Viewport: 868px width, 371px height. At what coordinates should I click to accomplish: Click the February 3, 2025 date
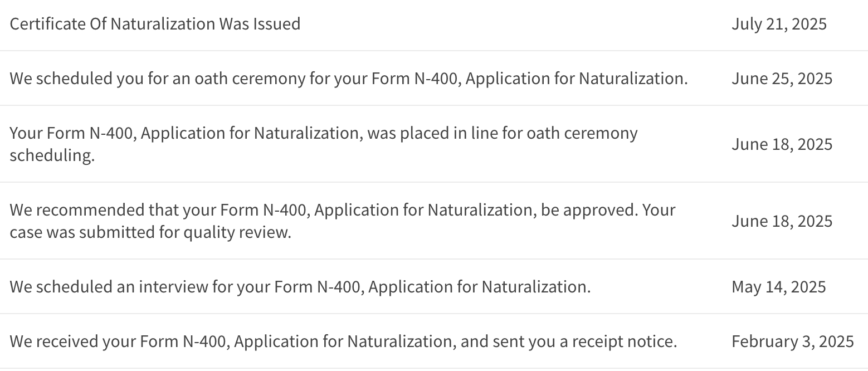pos(792,341)
